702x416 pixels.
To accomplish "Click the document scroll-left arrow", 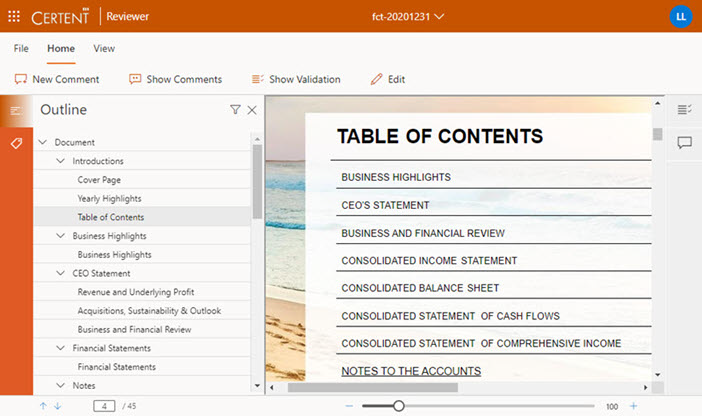I will [272, 387].
